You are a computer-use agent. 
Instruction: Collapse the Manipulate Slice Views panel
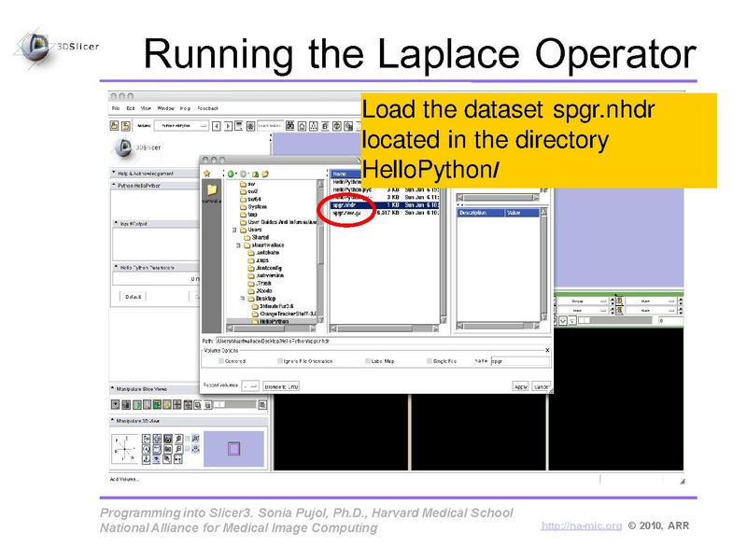113,388
